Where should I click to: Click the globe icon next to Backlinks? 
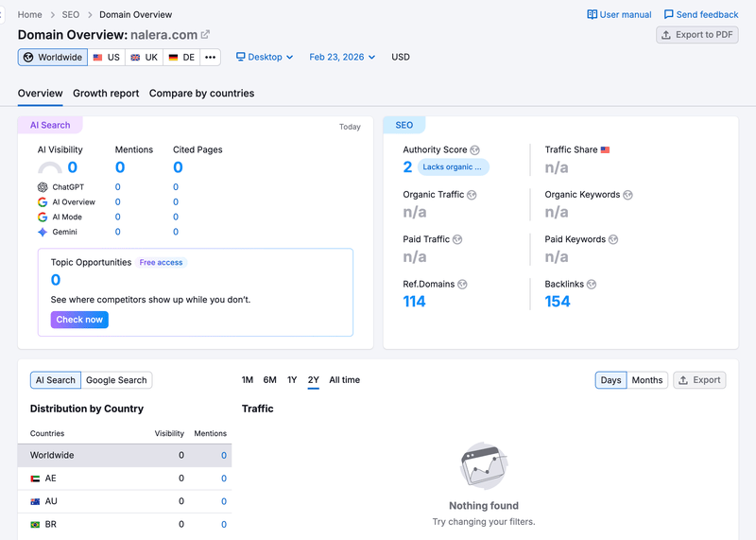click(592, 285)
